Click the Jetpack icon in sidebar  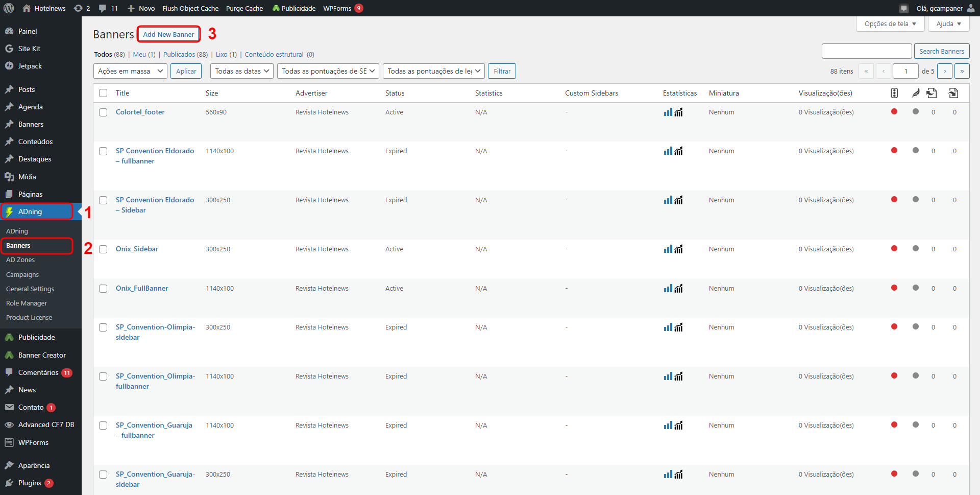tap(9, 66)
